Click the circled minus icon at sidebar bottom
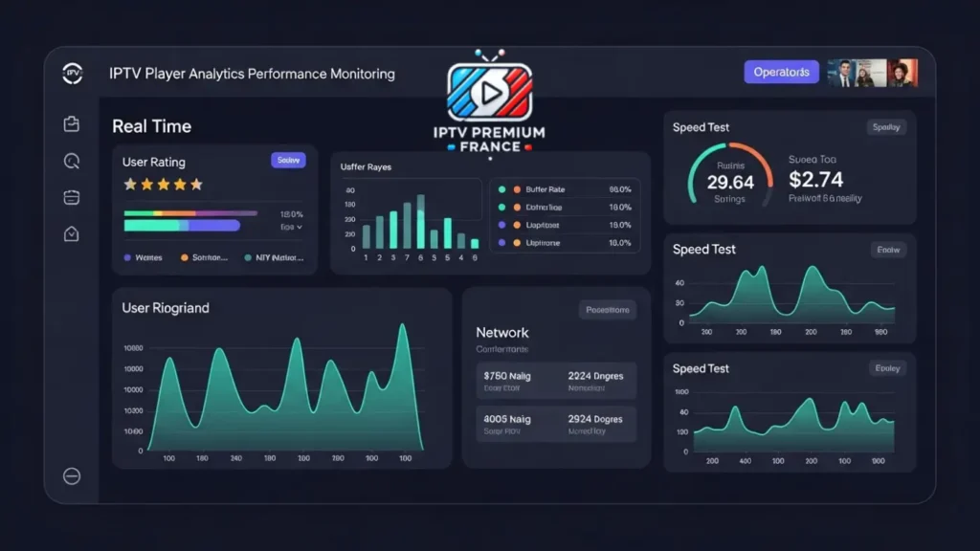Image resolution: width=980 pixels, height=551 pixels. coord(72,476)
